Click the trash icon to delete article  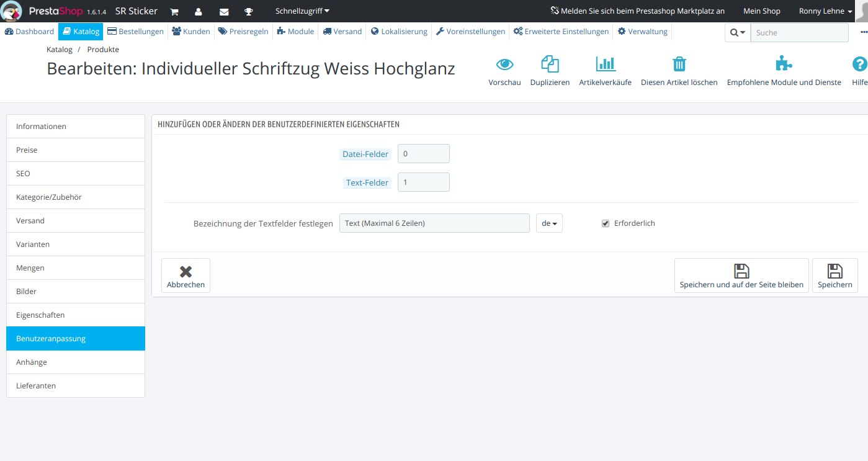point(679,64)
